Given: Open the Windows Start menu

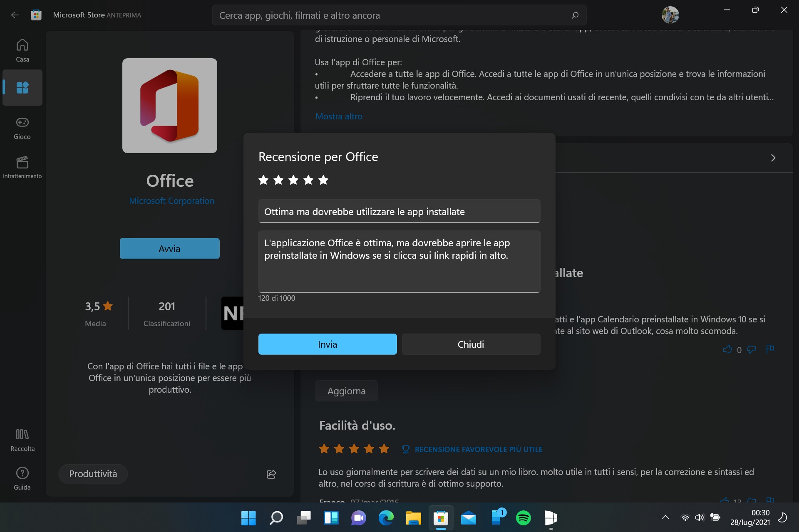Looking at the screenshot, I should [x=248, y=518].
